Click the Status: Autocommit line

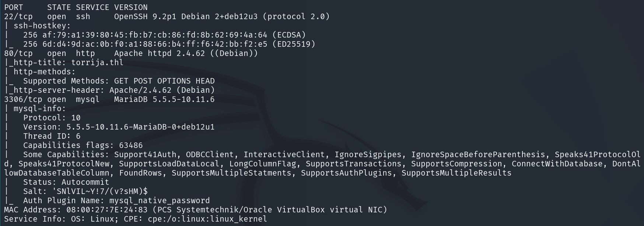[x=66, y=182]
